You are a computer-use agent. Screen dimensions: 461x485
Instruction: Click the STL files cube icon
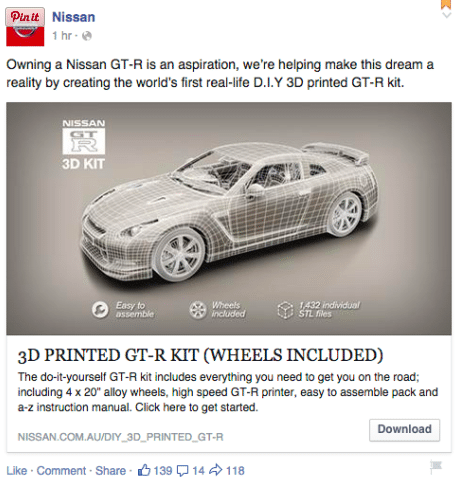pyautogui.click(x=285, y=310)
